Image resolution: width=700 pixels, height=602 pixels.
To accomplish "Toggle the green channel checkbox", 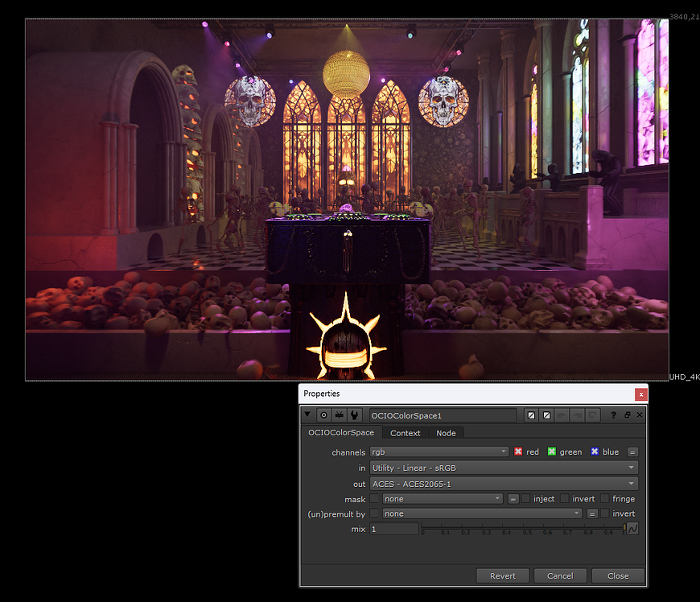I will pyautogui.click(x=552, y=451).
